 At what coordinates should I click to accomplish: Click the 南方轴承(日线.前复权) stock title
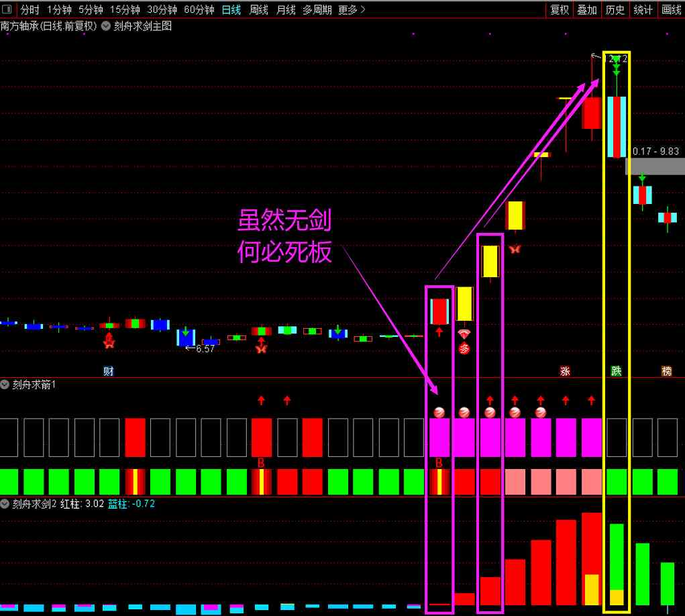click(48, 25)
